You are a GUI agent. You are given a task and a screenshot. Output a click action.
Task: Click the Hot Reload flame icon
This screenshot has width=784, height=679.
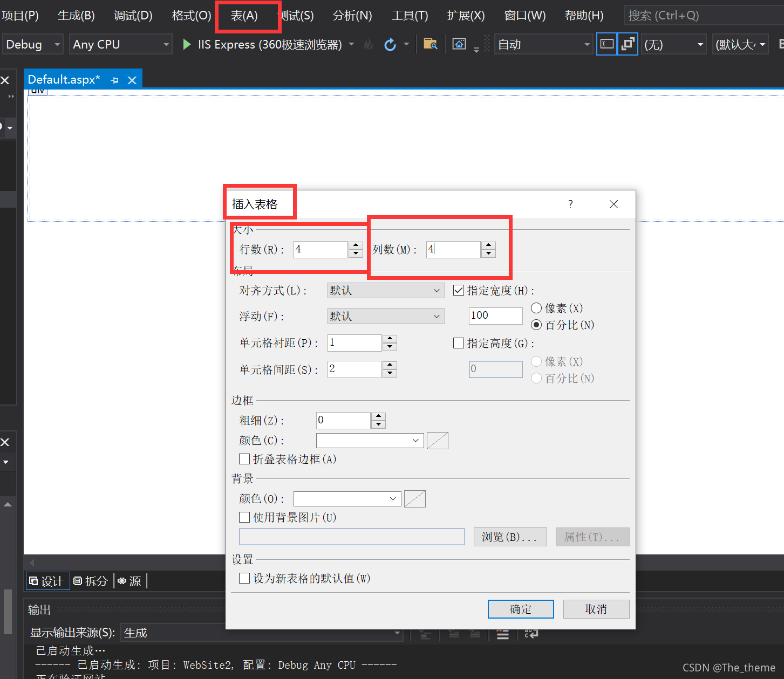369,45
